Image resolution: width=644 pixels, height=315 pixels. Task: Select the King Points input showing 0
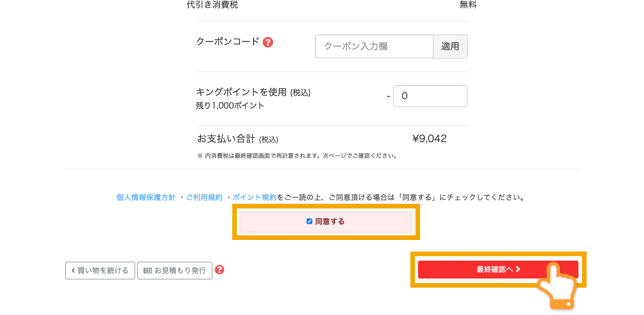point(430,96)
